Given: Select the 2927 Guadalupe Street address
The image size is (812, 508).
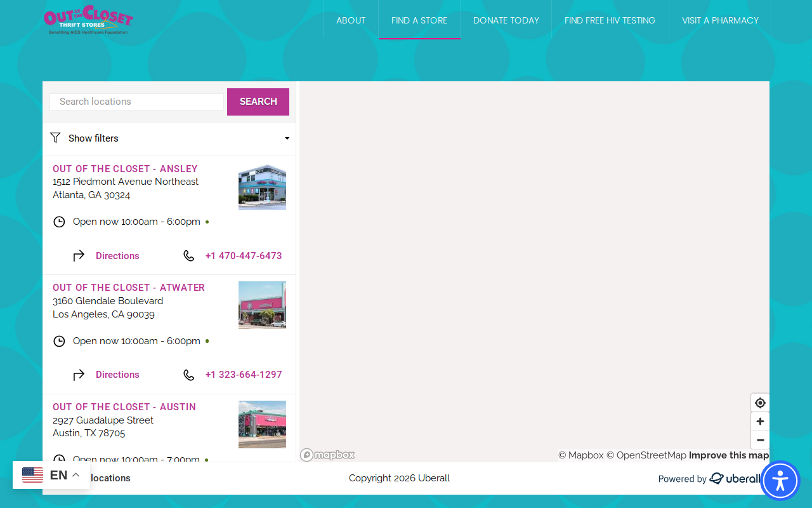Looking at the screenshot, I should (103, 420).
